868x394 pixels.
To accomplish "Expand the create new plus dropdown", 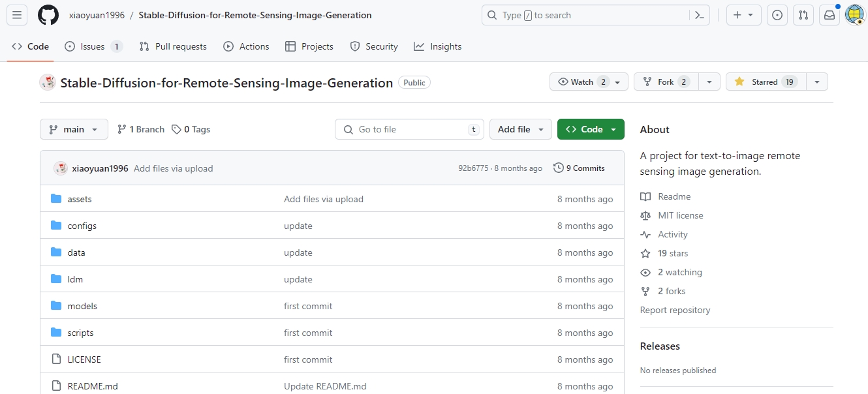I will tap(744, 15).
